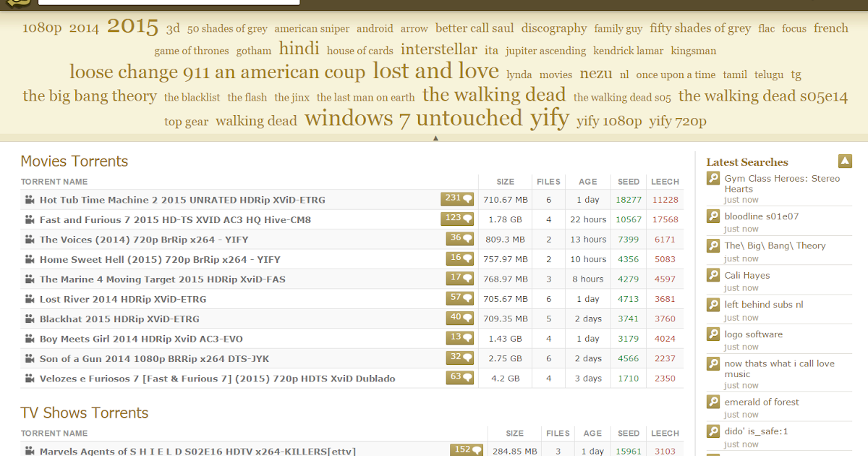Click the search icon beside left behind subs nl
Screen dimensions: 868x456
pyautogui.click(x=713, y=305)
